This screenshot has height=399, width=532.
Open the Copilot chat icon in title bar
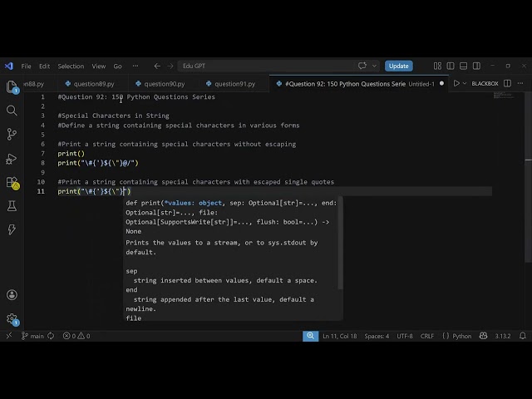(362, 66)
